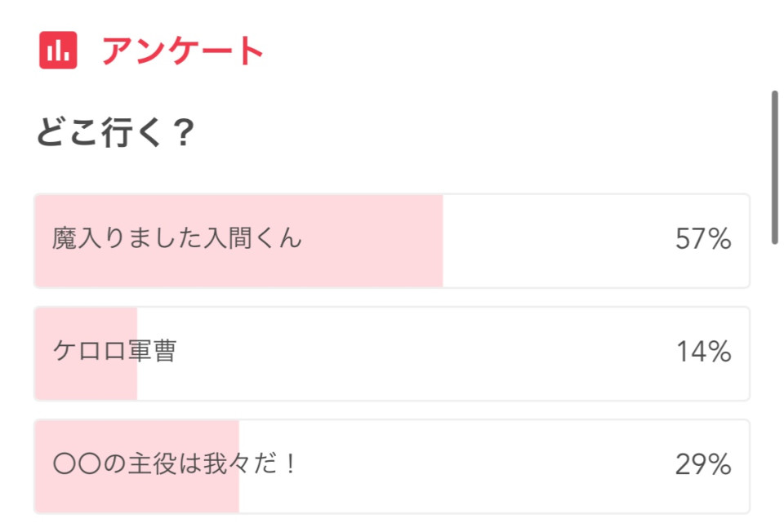Viewport: 784px width, 532px height.
Task: Vote for ○○の主役は我々だ！ option
Action: 392,466
